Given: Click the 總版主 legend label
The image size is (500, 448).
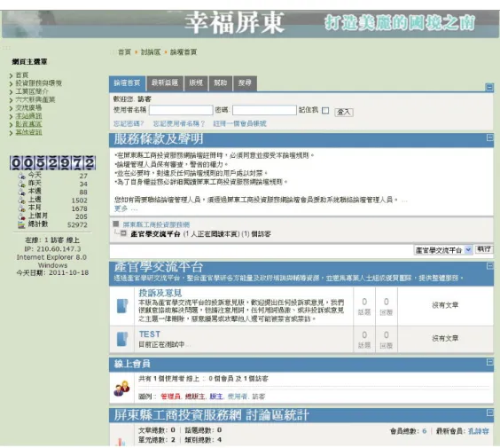Looking at the screenshot, I should coord(195,397).
